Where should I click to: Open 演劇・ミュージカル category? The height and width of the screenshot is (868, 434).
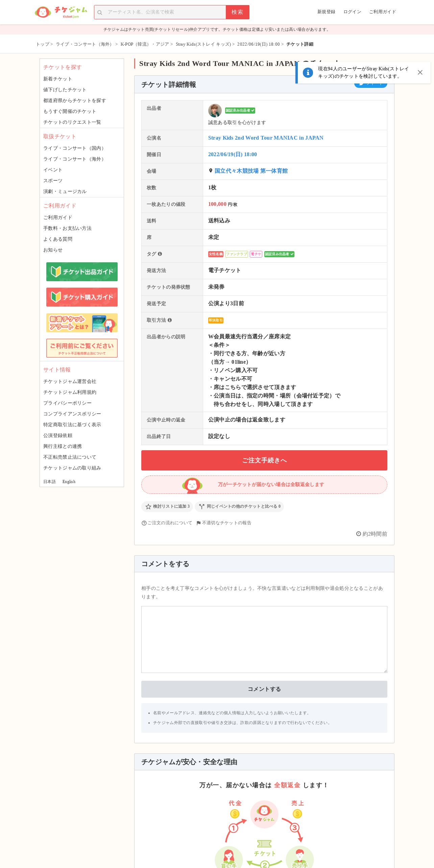coord(65,191)
